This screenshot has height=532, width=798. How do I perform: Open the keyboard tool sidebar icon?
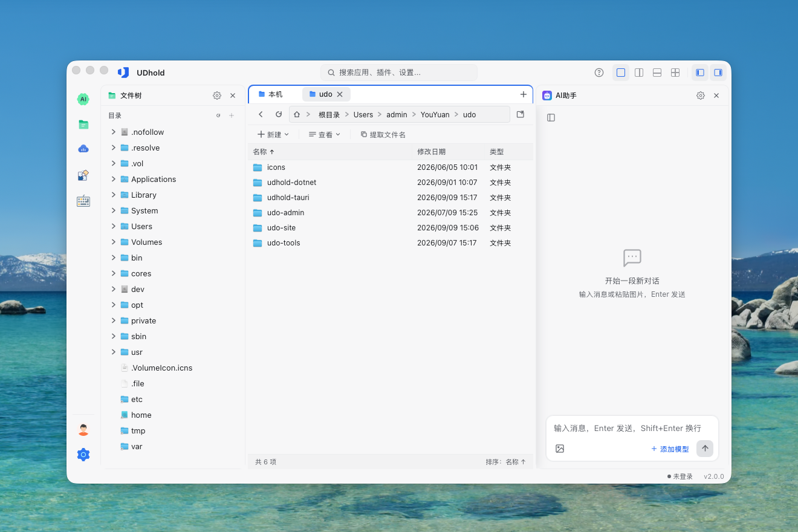point(83,201)
